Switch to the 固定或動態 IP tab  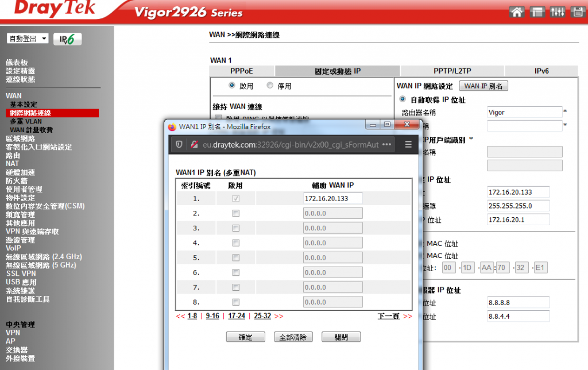coord(338,71)
